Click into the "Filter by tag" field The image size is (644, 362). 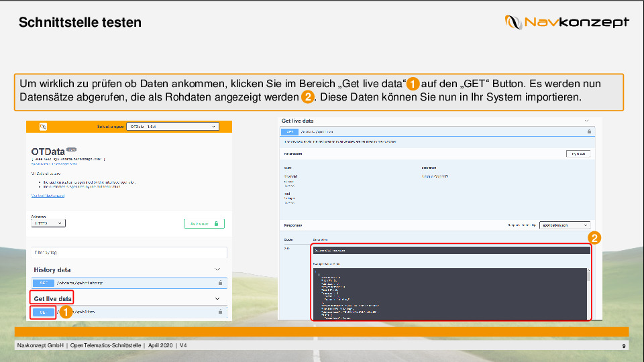pyautogui.click(x=129, y=253)
